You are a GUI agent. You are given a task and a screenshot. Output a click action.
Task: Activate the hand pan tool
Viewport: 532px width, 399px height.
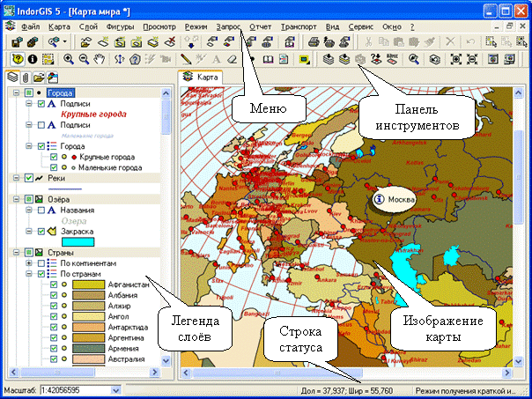point(98,59)
